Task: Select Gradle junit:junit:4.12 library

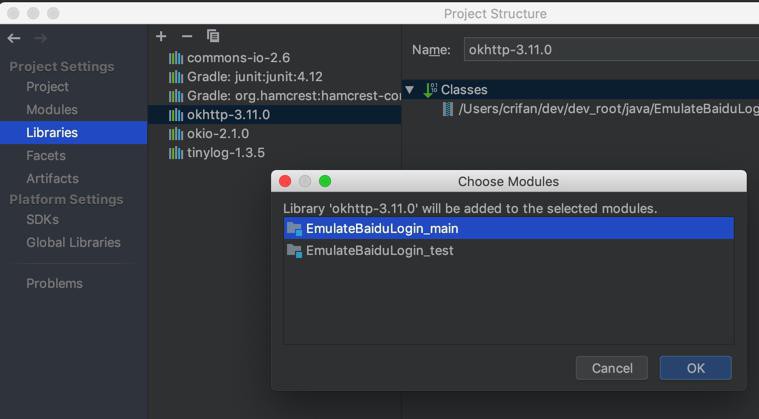Action: [254, 77]
